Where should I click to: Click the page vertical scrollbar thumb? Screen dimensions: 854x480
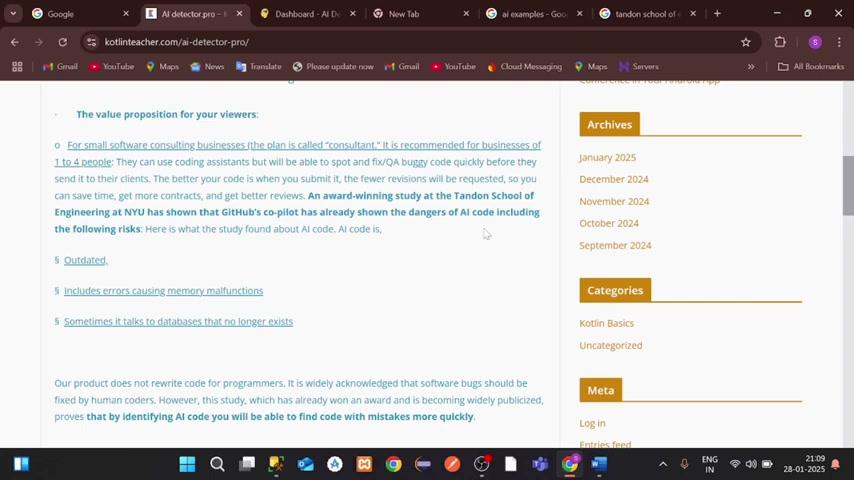[x=848, y=185]
